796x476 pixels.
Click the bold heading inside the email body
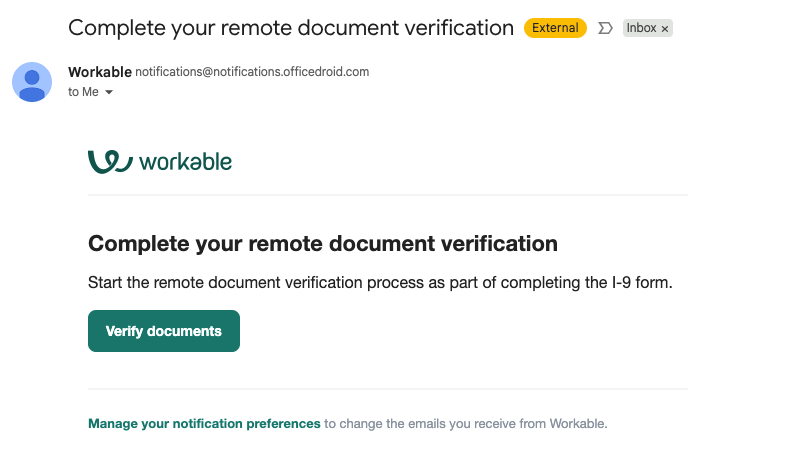coord(322,243)
